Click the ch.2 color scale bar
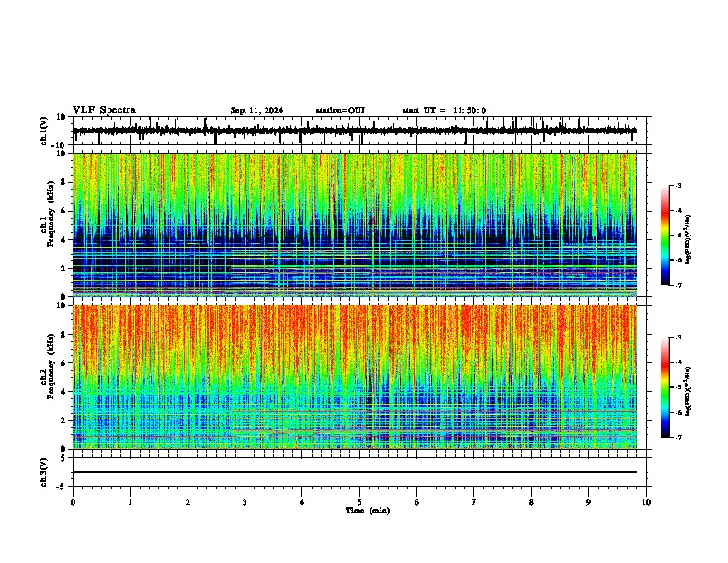The height and width of the screenshot is (563, 728). coord(665,387)
